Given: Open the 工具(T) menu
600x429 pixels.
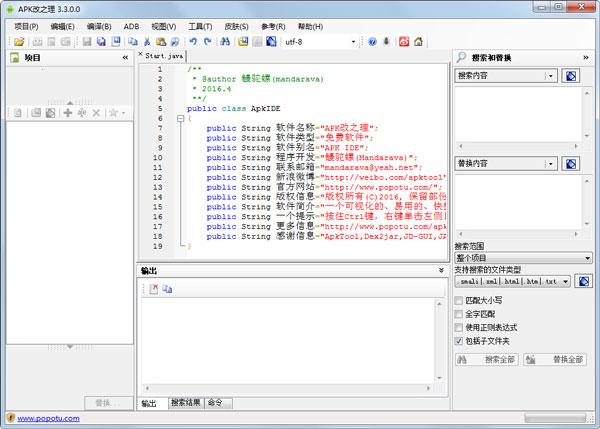Looking at the screenshot, I should tap(200, 26).
